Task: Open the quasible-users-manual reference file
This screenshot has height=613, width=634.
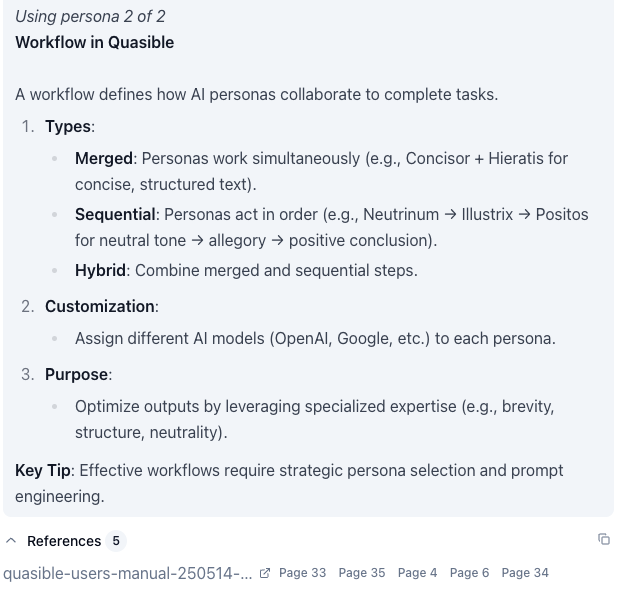Action: coord(127,573)
